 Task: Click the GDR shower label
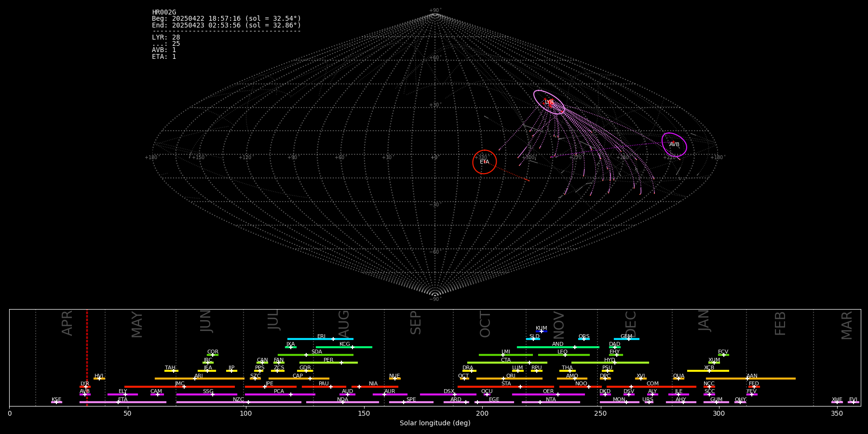tap(305, 368)
